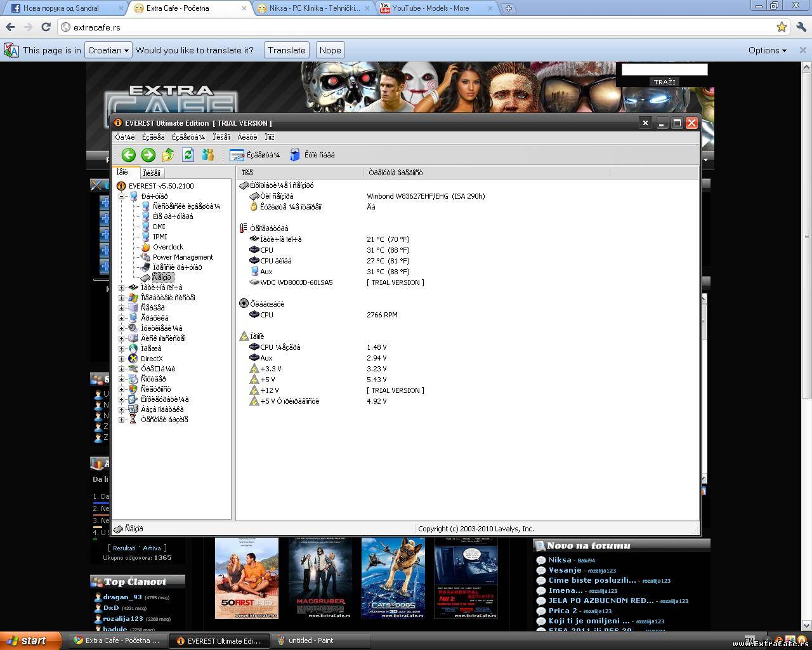Open the fifth menu in EVEREST menu bar

coord(247,137)
